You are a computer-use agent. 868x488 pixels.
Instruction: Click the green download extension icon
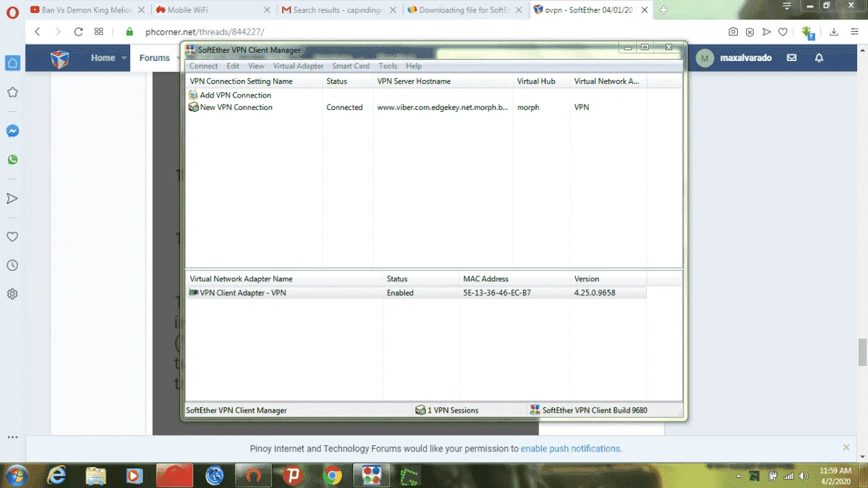[x=808, y=33]
